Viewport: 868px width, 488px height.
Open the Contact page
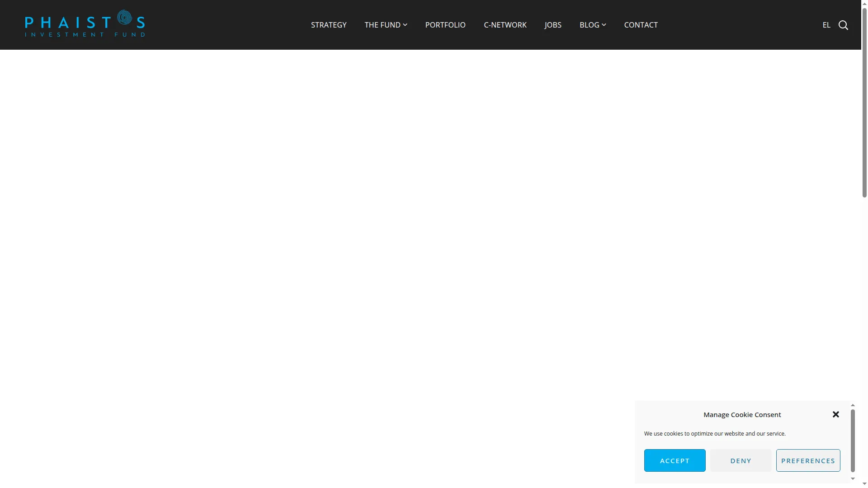click(641, 25)
